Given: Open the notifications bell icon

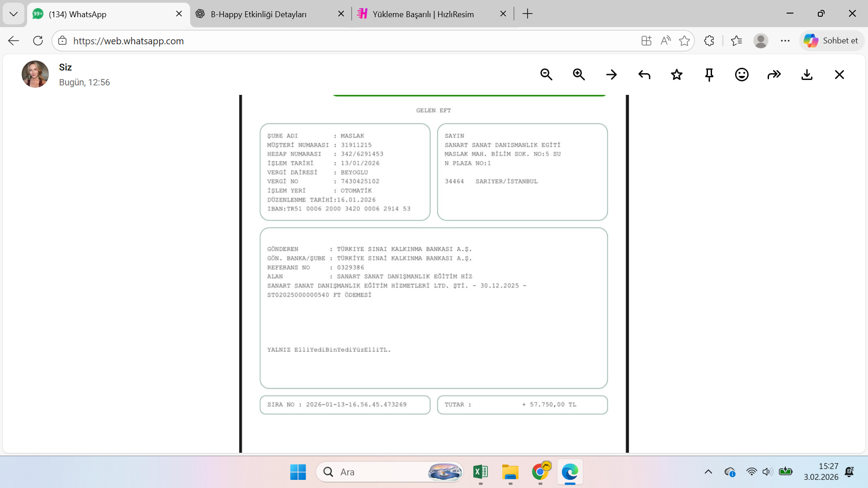Looking at the screenshot, I should [849, 472].
